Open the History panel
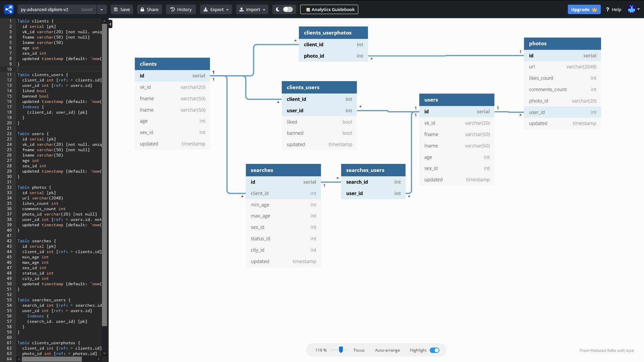The image size is (644, 362). click(x=181, y=9)
